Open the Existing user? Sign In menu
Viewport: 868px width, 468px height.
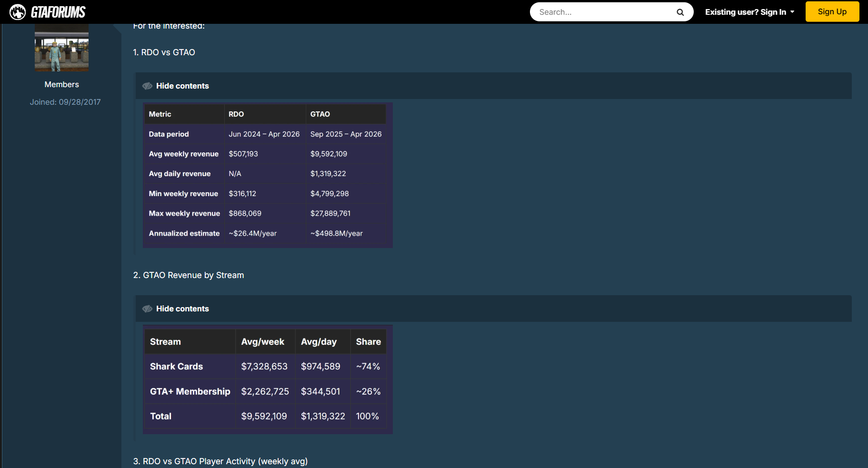[x=745, y=12]
